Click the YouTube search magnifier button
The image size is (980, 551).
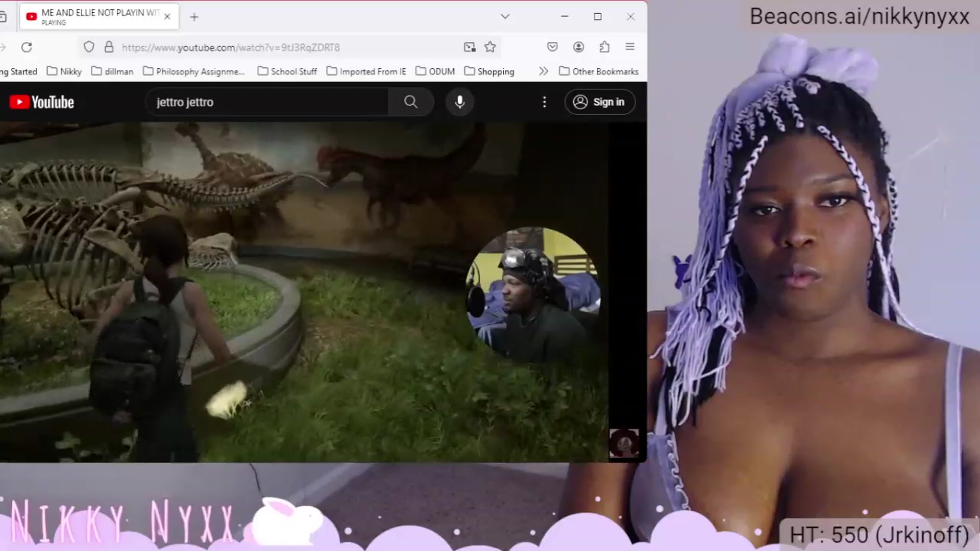[x=411, y=102]
